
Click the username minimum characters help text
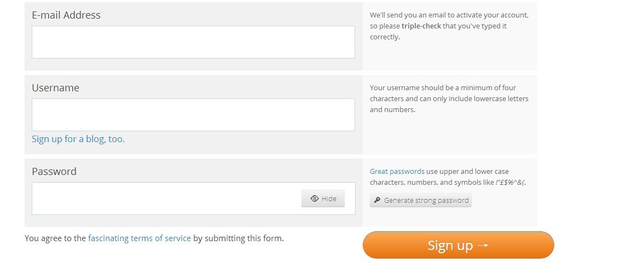tap(449, 99)
